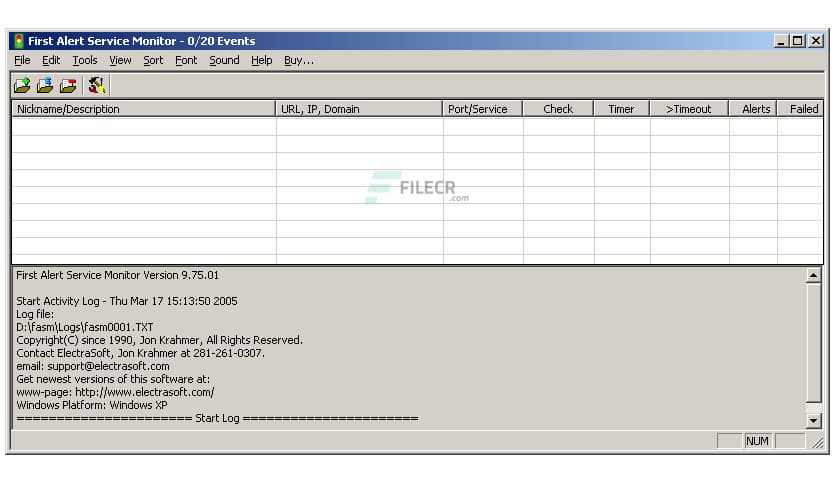Sort by Nickname/Description column header

(x=143, y=109)
